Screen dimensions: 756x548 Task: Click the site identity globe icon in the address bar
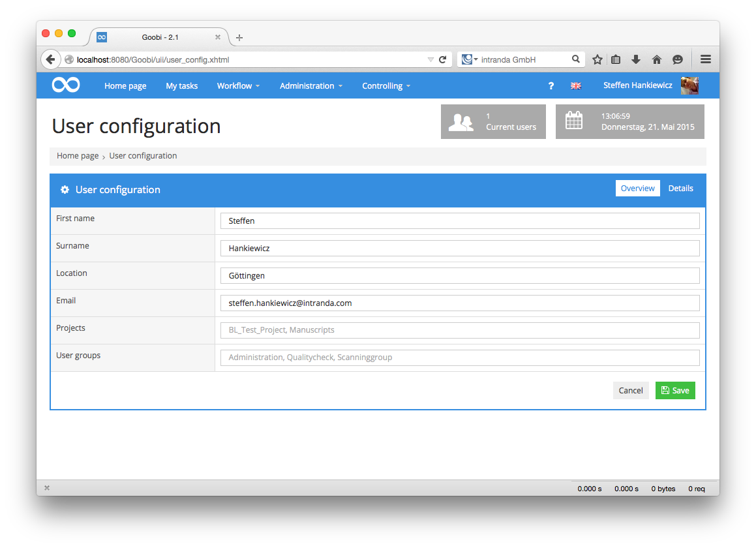click(x=69, y=59)
